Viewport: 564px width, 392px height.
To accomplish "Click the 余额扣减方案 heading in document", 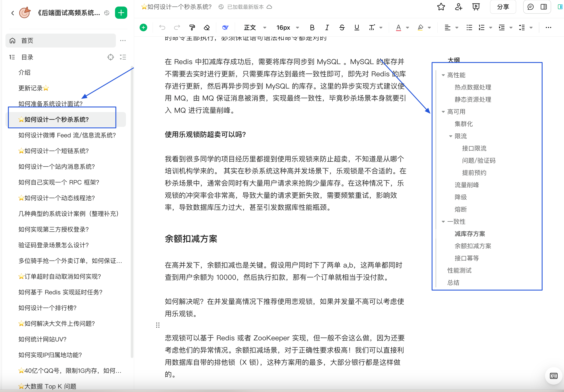I will point(191,239).
